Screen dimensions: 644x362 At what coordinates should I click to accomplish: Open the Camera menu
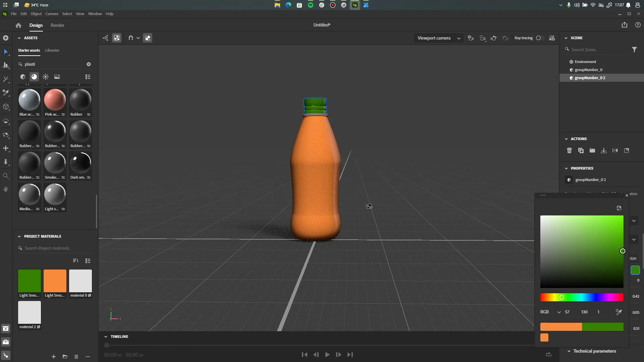click(x=52, y=14)
